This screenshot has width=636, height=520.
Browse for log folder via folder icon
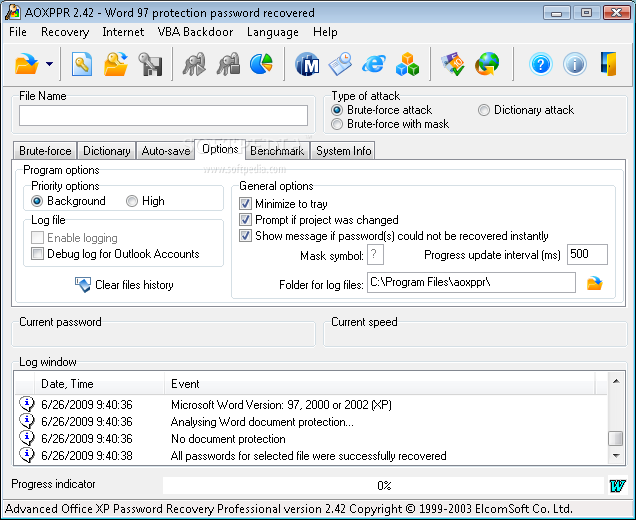[x=595, y=283]
